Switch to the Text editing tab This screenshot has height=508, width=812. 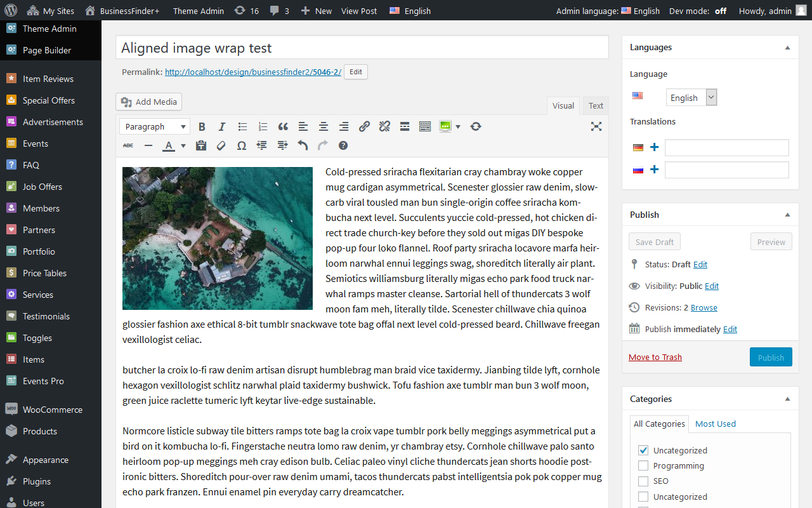click(x=595, y=105)
